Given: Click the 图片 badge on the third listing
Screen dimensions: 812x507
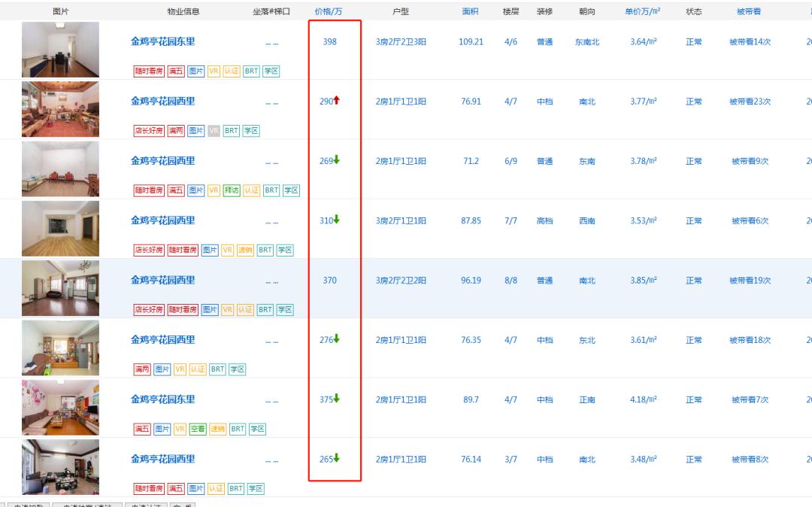Looking at the screenshot, I should coord(195,190).
